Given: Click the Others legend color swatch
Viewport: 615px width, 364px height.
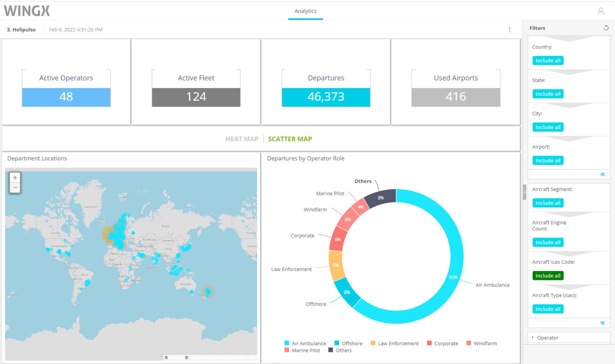Looking at the screenshot, I should 331,350.
